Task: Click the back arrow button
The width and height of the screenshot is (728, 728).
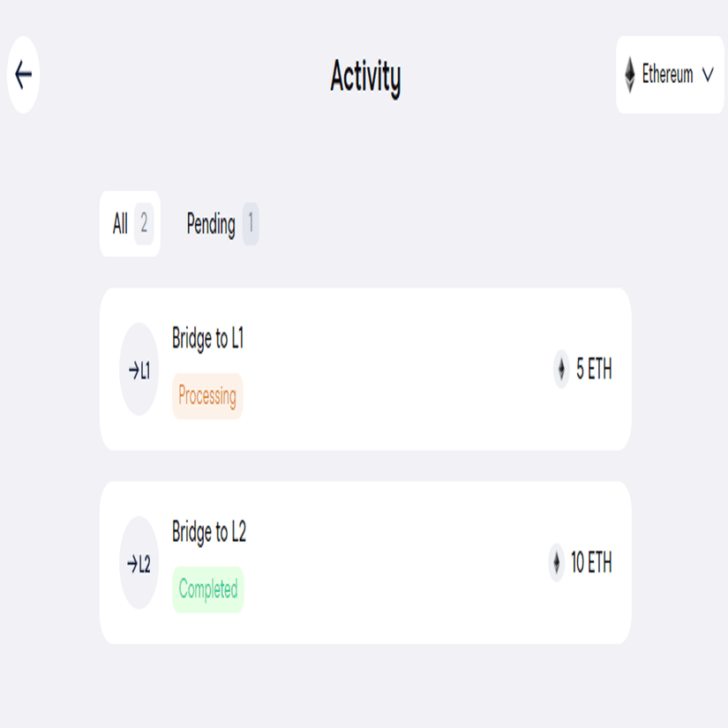Action: 24,75
